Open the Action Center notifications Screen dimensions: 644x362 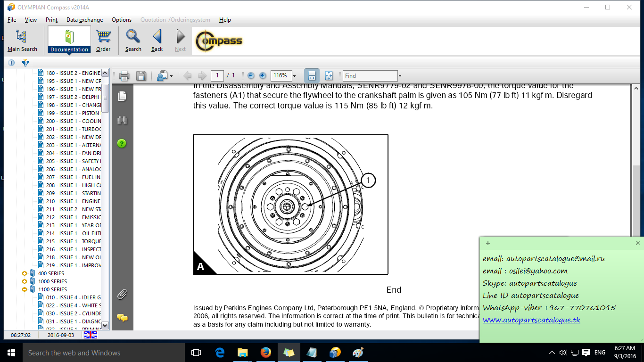click(x=586, y=353)
